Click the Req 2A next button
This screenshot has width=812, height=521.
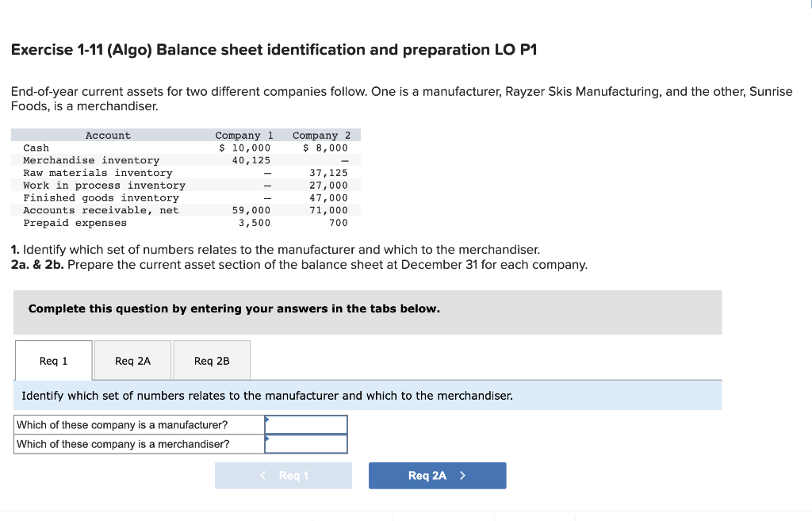(437, 475)
